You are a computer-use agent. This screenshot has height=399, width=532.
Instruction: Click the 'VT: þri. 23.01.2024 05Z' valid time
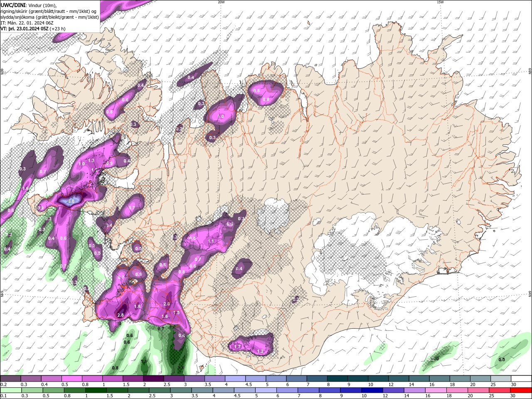[x=25, y=29]
